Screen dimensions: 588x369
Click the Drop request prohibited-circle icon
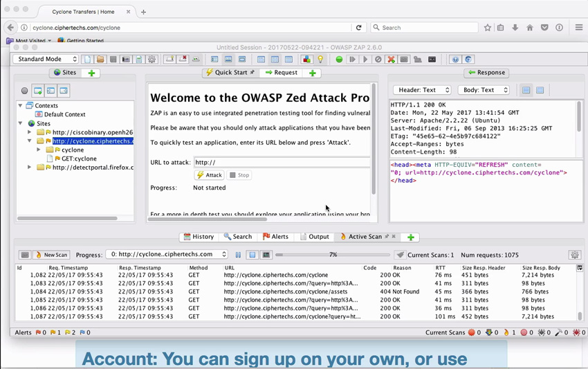pyautogui.click(x=378, y=60)
